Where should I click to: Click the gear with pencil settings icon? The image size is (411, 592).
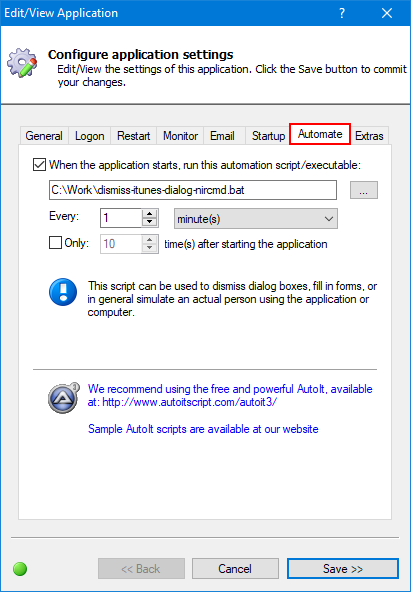pos(22,62)
